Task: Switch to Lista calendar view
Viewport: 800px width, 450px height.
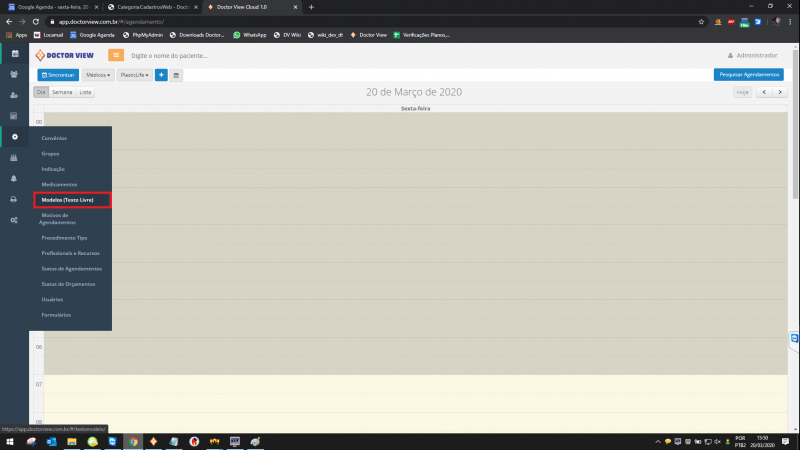Action: [86, 92]
